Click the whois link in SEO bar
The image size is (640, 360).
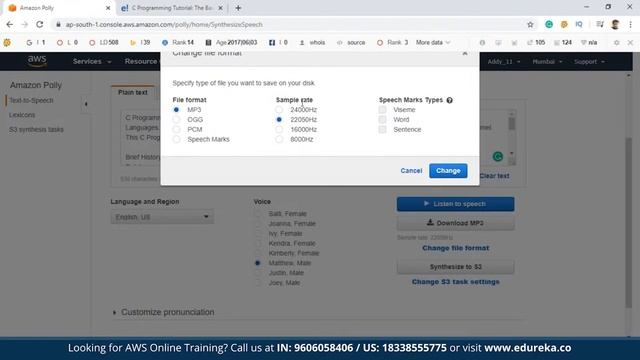pyautogui.click(x=313, y=42)
